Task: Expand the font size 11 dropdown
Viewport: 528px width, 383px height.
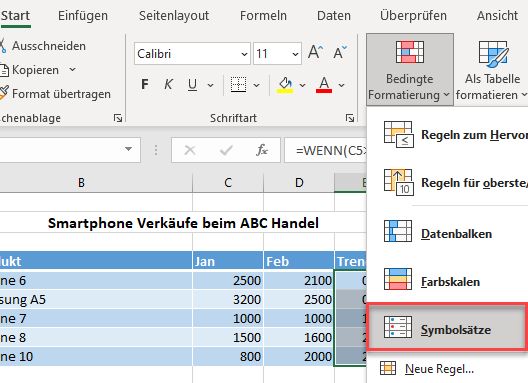Action: [295, 54]
